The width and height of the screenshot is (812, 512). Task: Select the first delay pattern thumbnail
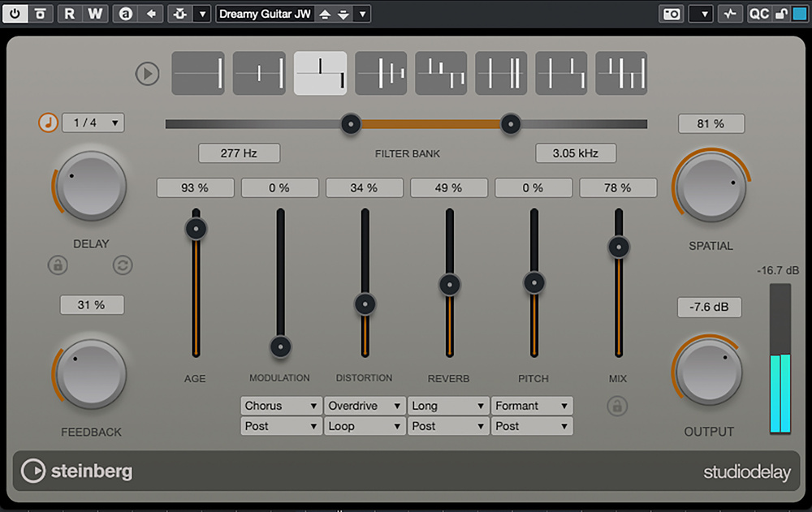coord(198,74)
